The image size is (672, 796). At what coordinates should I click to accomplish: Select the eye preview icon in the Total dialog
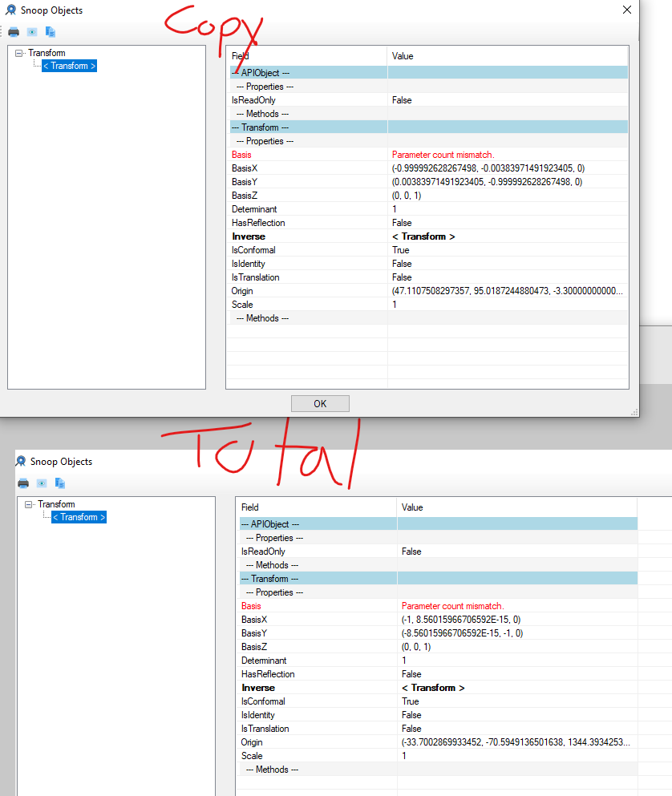point(41,483)
